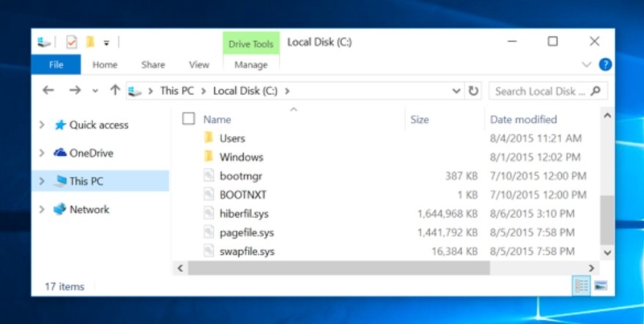Select Quick access in navigation pane
644x324 pixels.
(x=98, y=125)
